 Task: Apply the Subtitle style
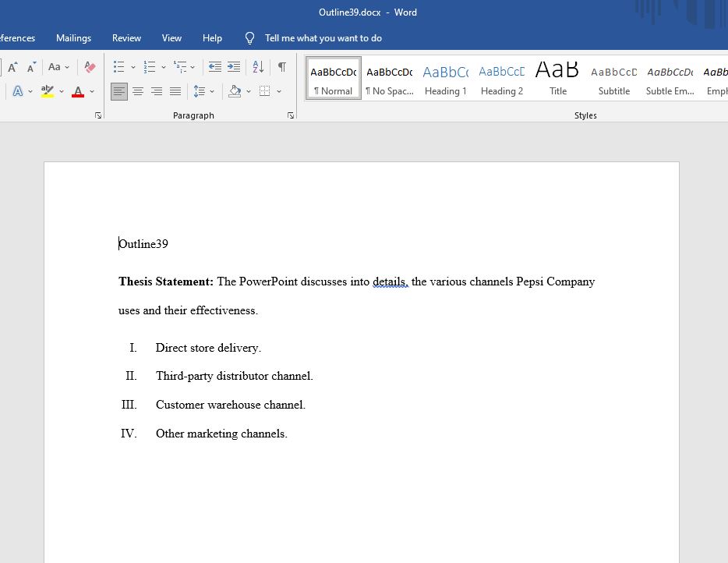pyautogui.click(x=613, y=79)
